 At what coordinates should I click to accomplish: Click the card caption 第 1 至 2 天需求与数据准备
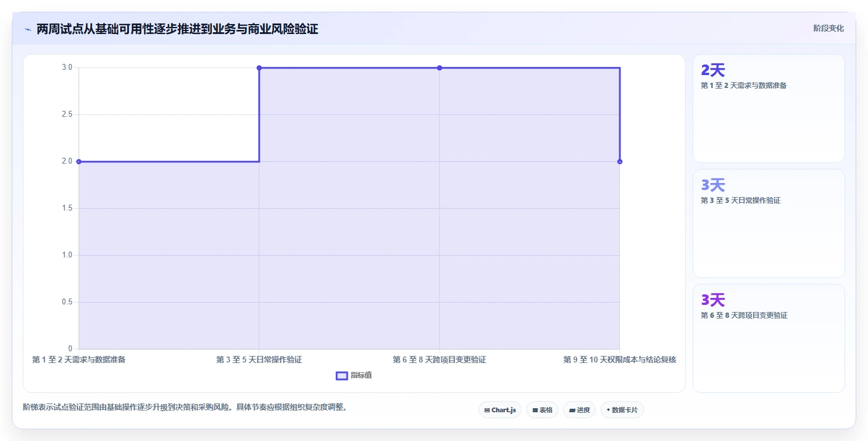click(744, 86)
